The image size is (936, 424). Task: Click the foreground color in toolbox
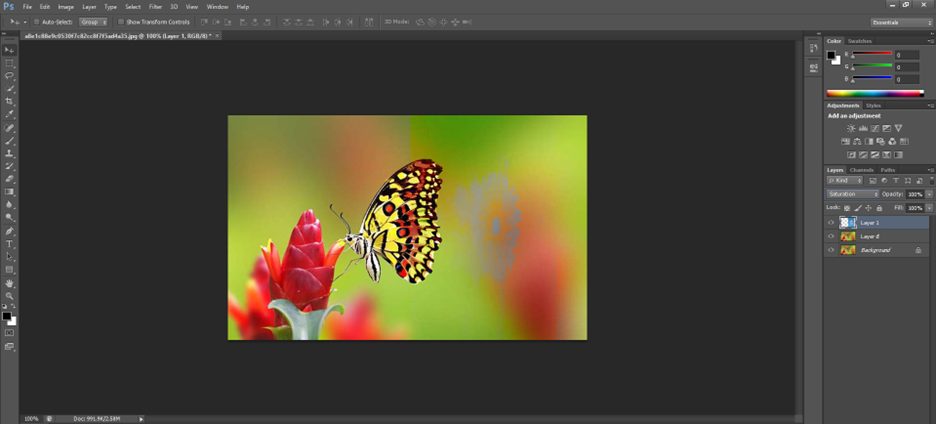tap(7, 316)
